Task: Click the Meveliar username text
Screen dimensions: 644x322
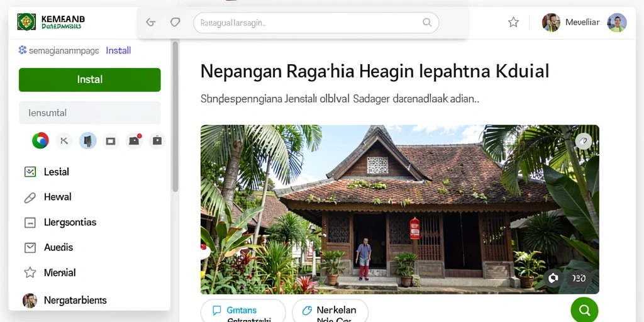Action: (582, 22)
